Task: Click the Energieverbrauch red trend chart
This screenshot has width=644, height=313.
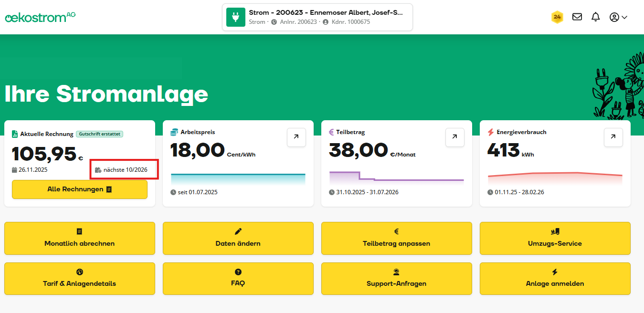Action: 555,177
